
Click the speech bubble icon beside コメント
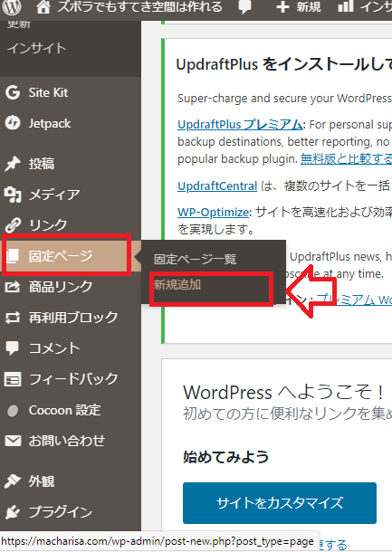click(x=13, y=348)
